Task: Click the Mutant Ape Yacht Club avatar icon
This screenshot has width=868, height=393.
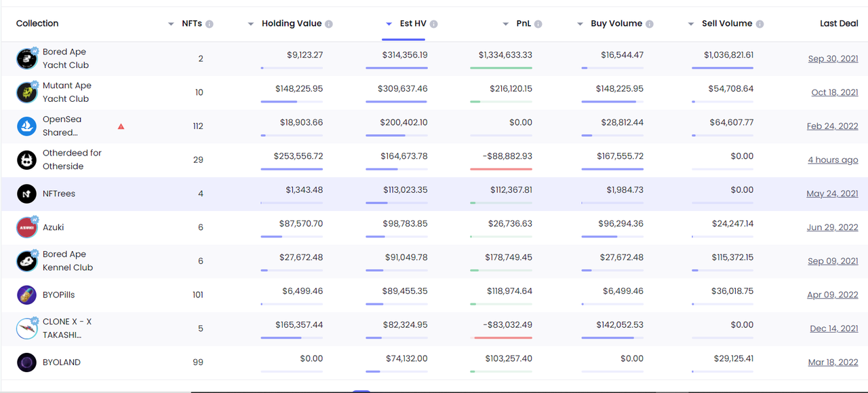Action: pos(27,92)
